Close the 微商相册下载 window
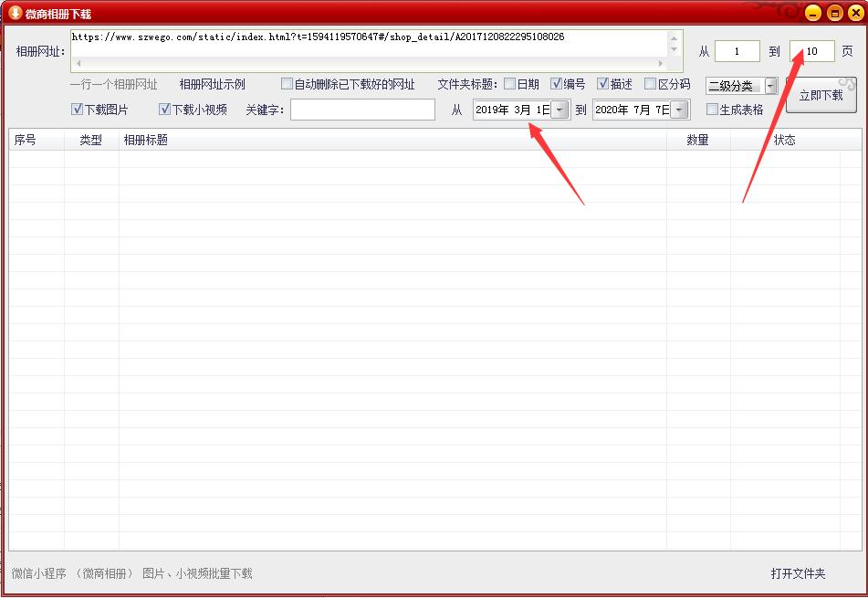This screenshot has height=598, width=868. (855, 13)
